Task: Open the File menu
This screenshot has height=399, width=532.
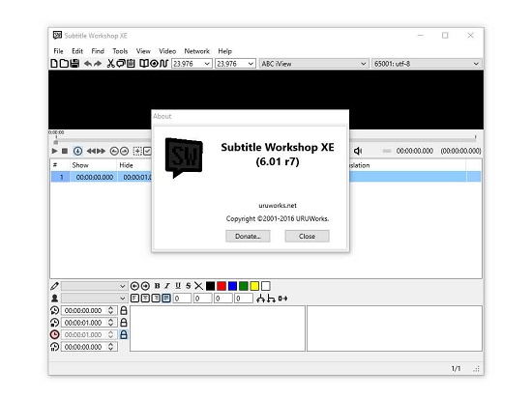Action: pos(58,51)
